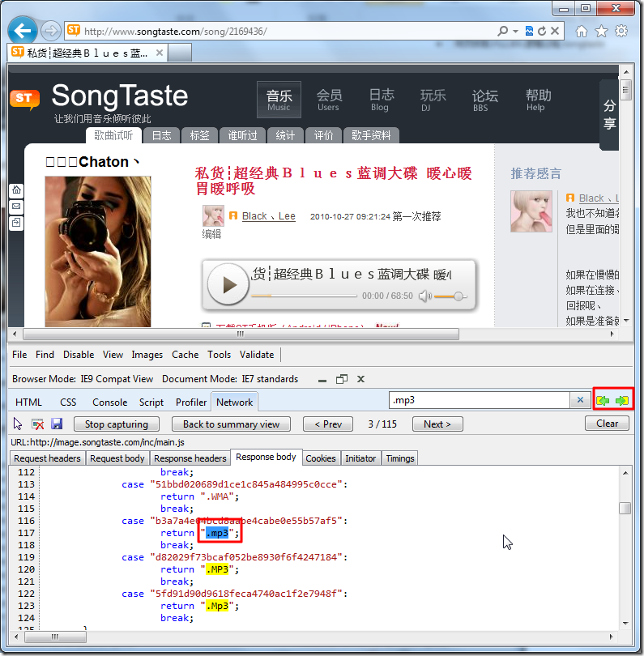Close the SongTaste browser tab
The image size is (644, 656).
coord(159,53)
